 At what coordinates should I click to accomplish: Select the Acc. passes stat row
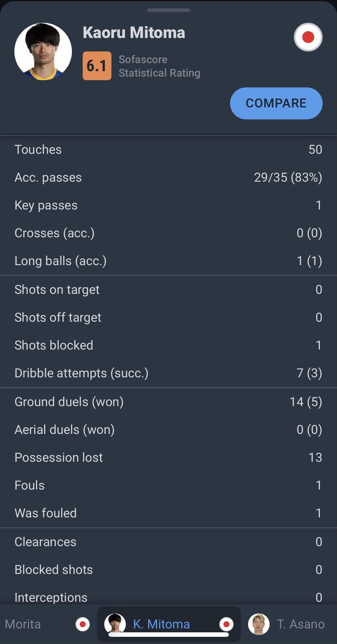(168, 177)
